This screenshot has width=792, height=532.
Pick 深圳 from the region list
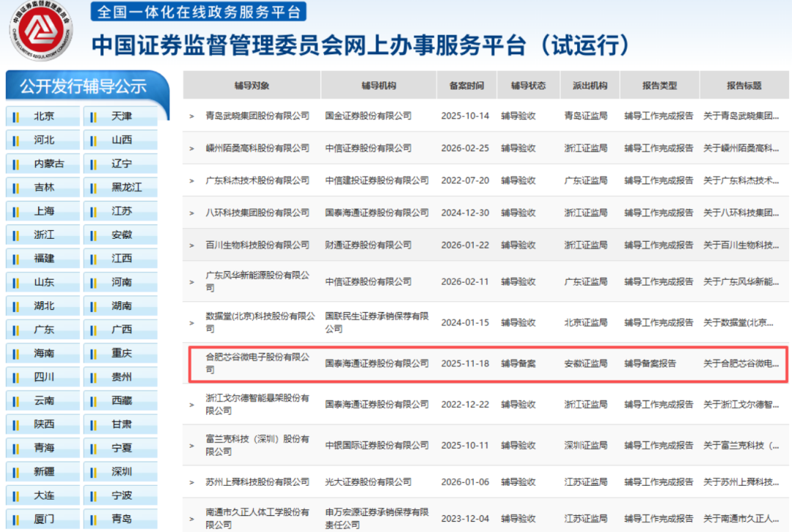121,472
